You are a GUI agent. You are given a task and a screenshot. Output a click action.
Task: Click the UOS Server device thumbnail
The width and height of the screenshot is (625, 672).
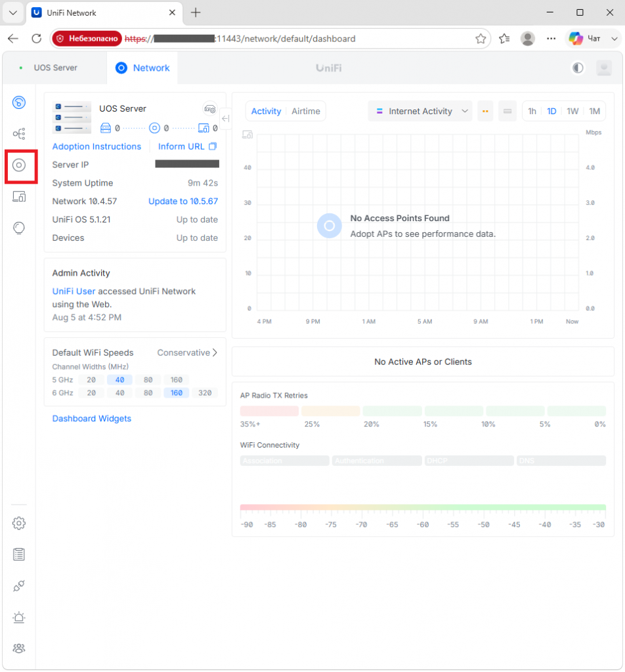(72, 117)
